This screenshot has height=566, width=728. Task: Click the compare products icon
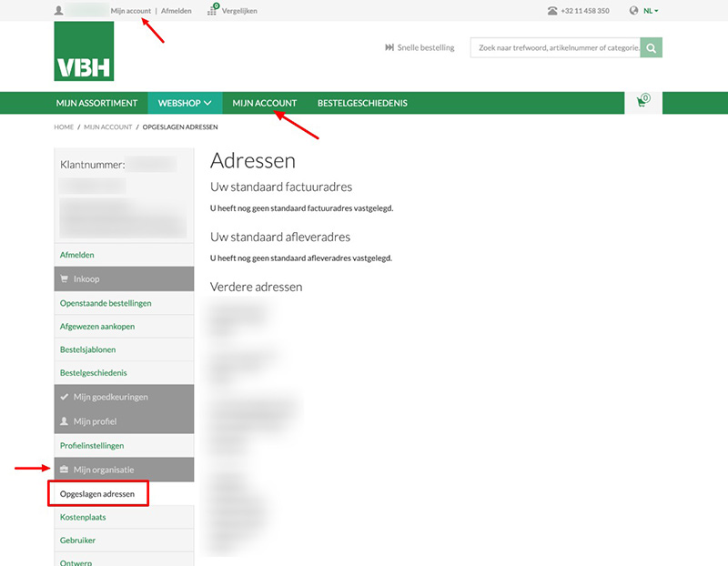(x=212, y=11)
